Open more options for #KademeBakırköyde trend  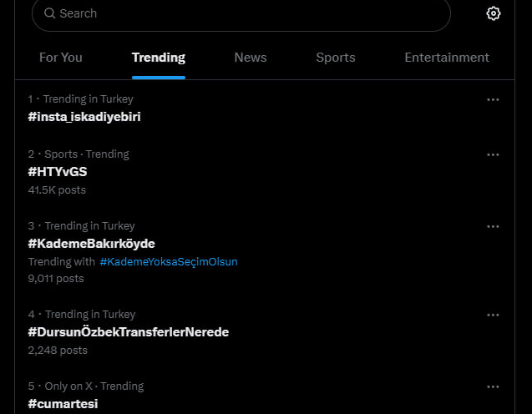[493, 226]
